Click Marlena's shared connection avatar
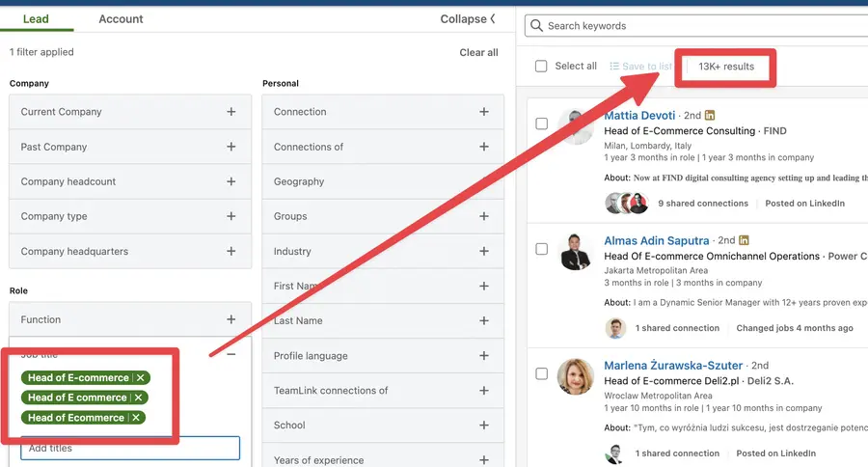 pyautogui.click(x=615, y=453)
